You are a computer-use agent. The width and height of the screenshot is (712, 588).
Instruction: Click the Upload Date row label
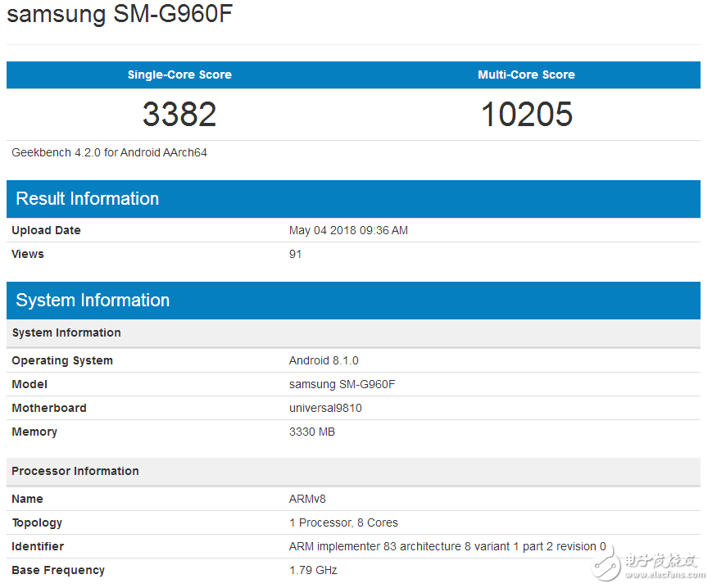tap(46, 230)
